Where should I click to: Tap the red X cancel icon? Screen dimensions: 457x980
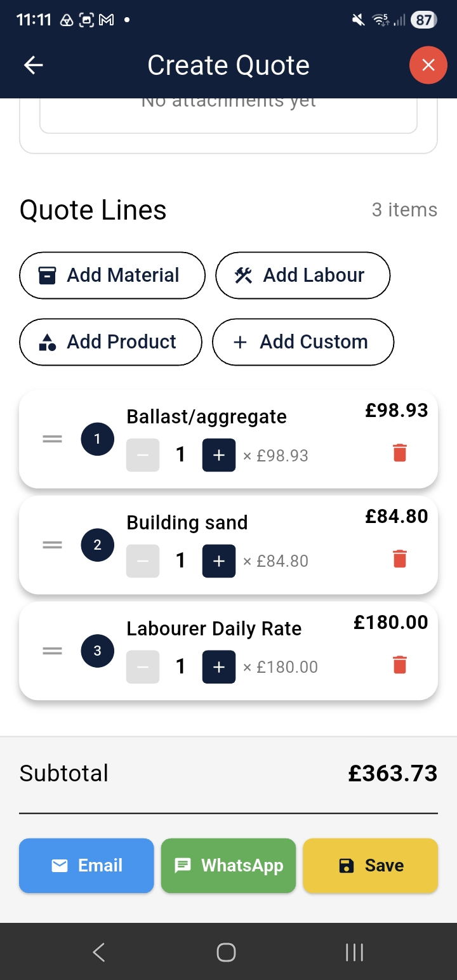click(428, 65)
